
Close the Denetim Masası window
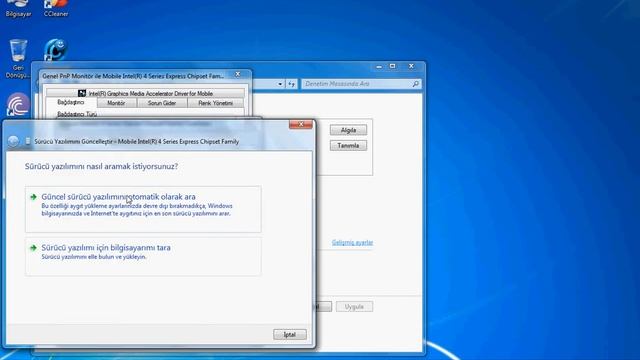(x=411, y=66)
